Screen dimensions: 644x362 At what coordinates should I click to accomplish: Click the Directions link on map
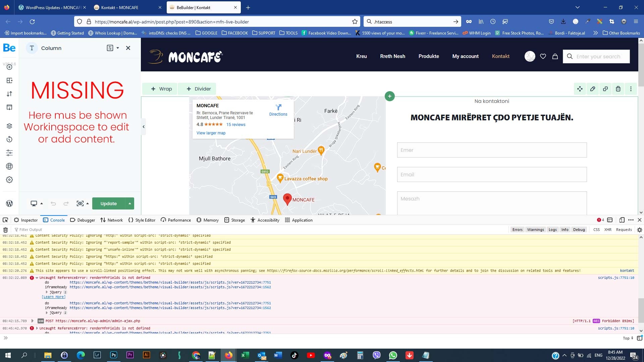click(x=278, y=110)
